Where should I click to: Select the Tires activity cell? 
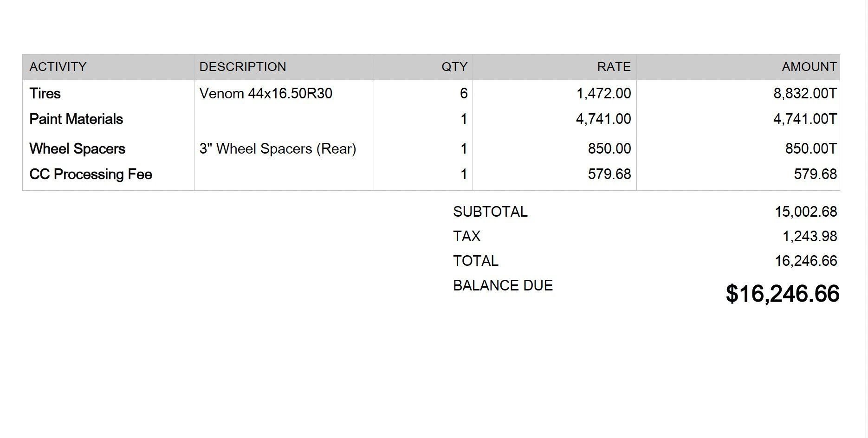[x=45, y=94]
